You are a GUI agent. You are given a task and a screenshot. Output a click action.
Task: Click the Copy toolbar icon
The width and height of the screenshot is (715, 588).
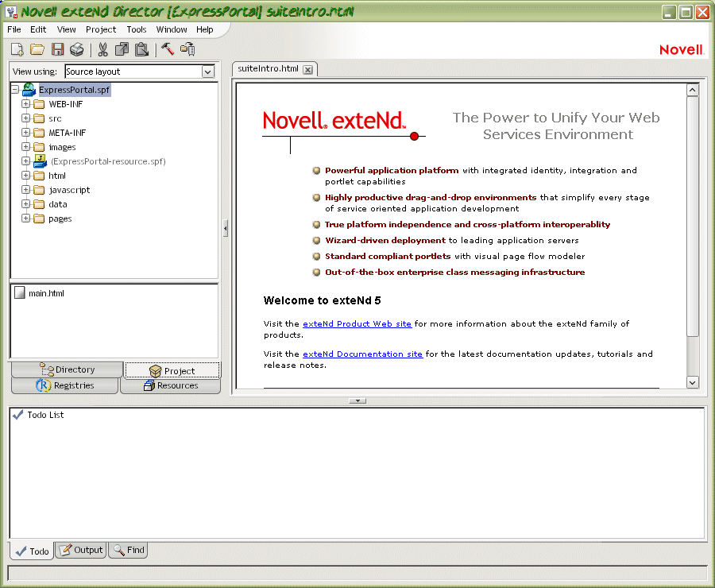click(122, 49)
